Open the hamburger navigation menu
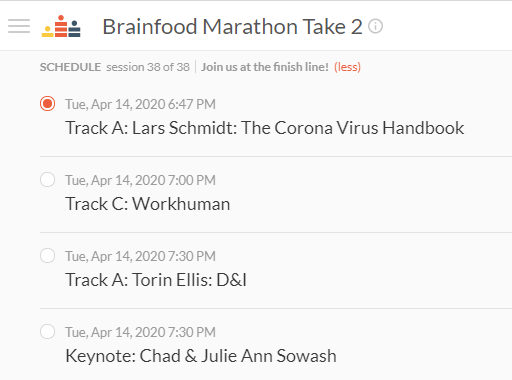This screenshot has height=380, width=512. [19, 26]
